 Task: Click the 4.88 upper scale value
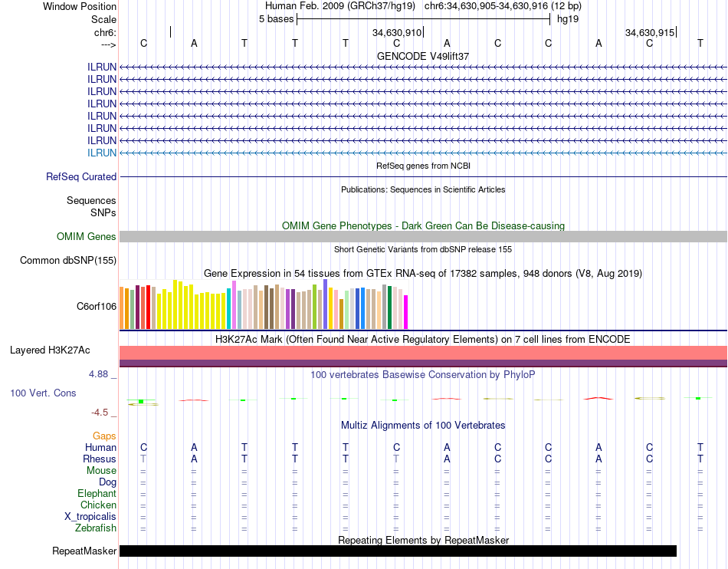(x=99, y=374)
